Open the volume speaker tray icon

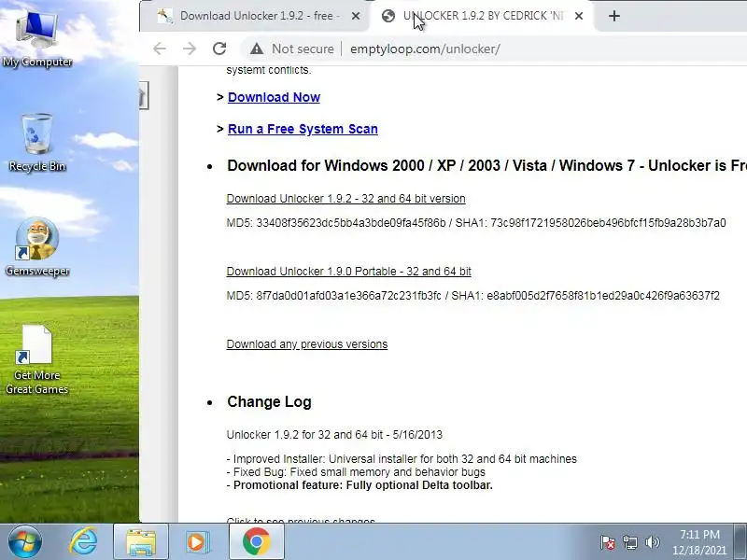(652, 542)
